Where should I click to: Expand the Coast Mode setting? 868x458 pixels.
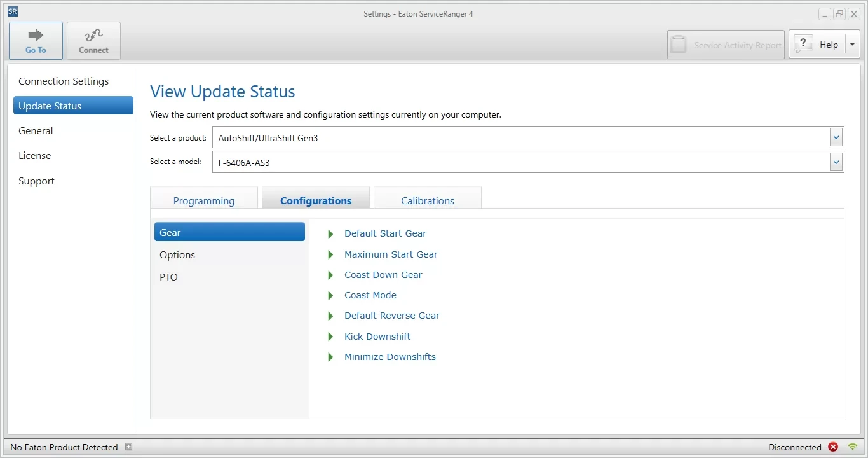click(x=330, y=296)
